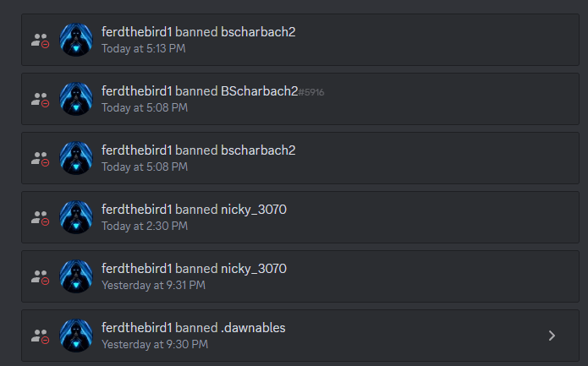The width and height of the screenshot is (588, 366).
Task: Click .dawnables username text
Action: tap(253, 328)
